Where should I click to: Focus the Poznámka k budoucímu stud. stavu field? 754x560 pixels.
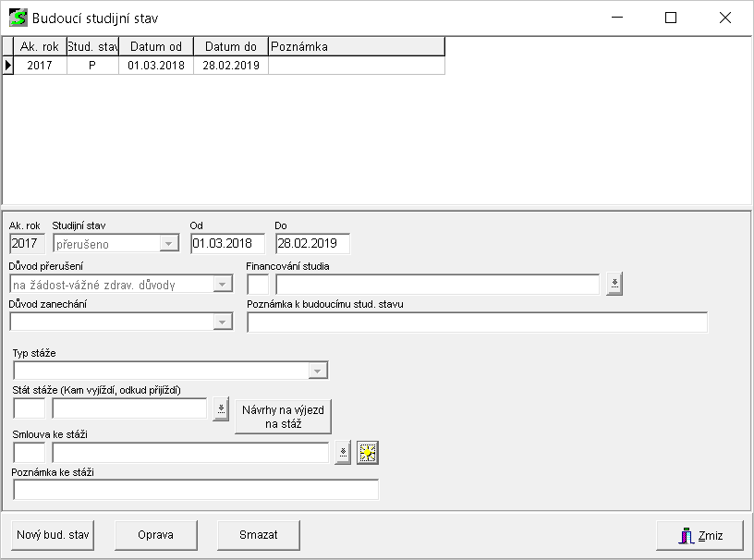[477, 322]
